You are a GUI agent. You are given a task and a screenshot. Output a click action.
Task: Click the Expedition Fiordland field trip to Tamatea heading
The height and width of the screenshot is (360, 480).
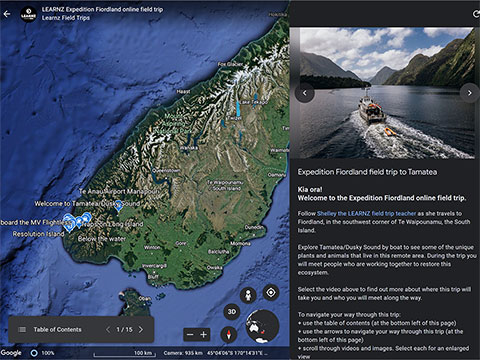tap(367, 172)
